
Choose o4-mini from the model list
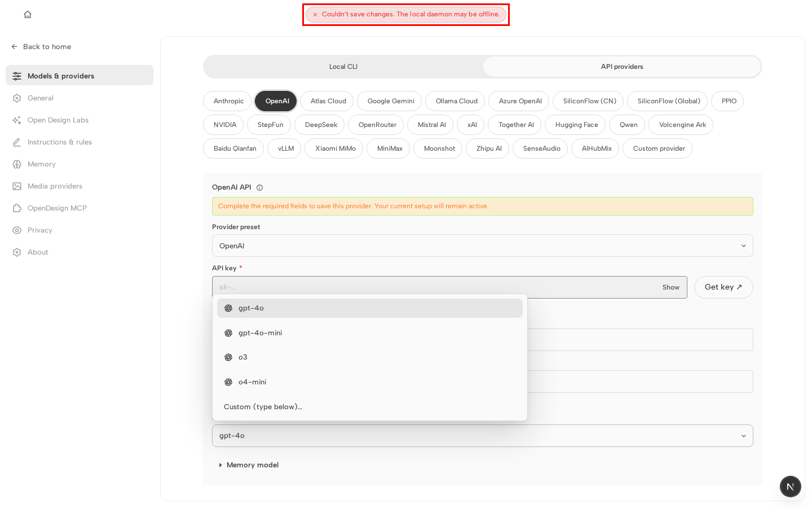[370, 382]
